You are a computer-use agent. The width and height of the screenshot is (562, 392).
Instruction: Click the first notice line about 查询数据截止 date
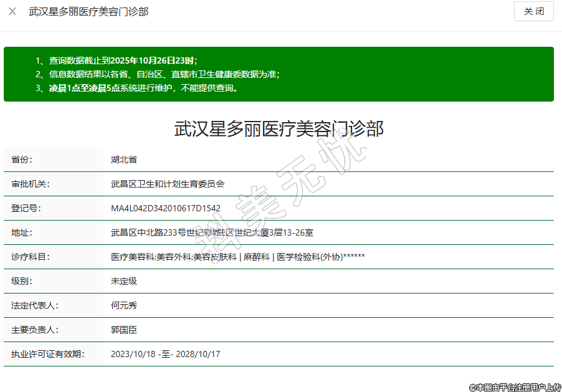tap(117, 60)
